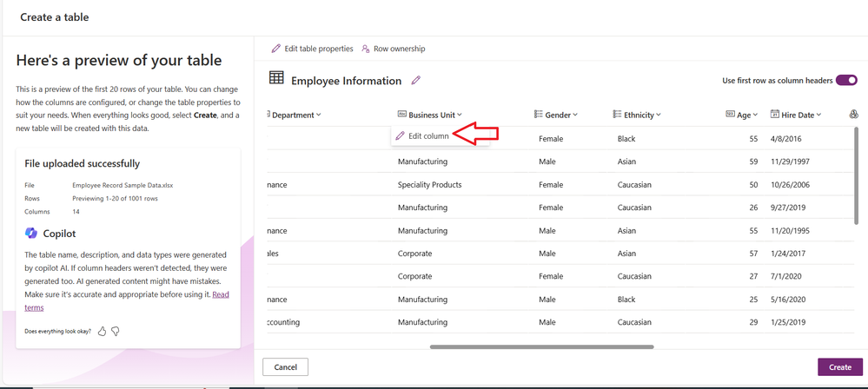Click the Speciality Products cell
The height and width of the screenshot is (389, 868).
click(x=429, y=185)
